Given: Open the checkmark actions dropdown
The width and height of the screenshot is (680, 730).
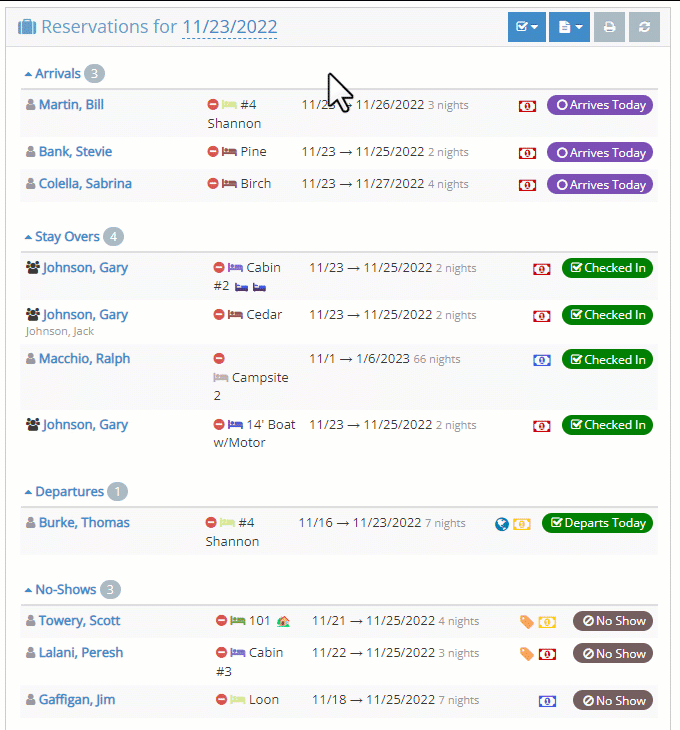Looking at the screenshot, I should [x=526, y=27].
